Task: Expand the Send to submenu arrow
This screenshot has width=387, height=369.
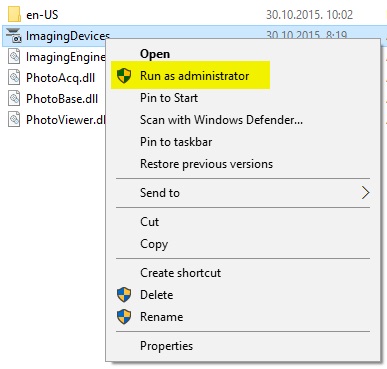Action: coord(365,193)
